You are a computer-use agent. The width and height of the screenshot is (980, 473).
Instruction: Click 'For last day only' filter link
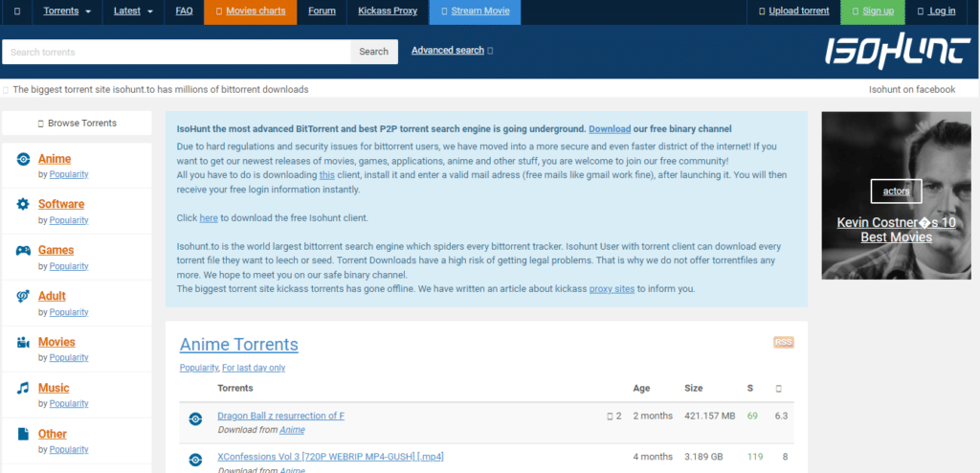point(253,368)
